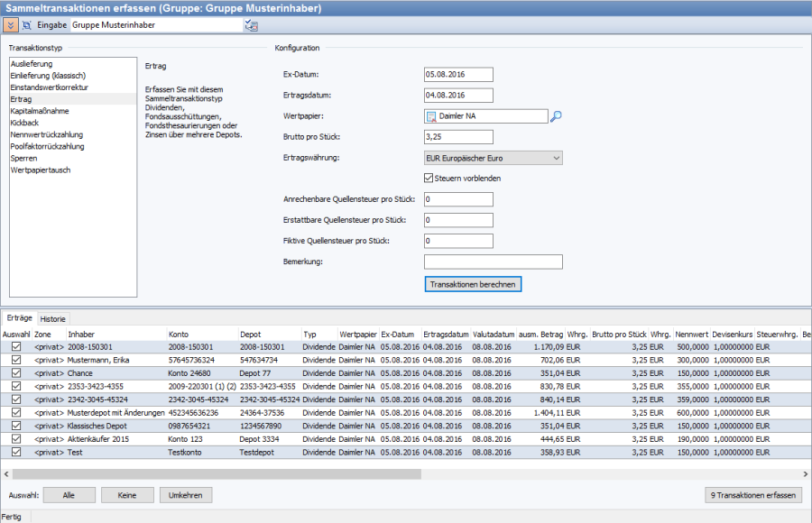Viewport: 812px width, 523px height.
Task: Toggle the Steuern vorblenden checkbox
Action: 429,179
